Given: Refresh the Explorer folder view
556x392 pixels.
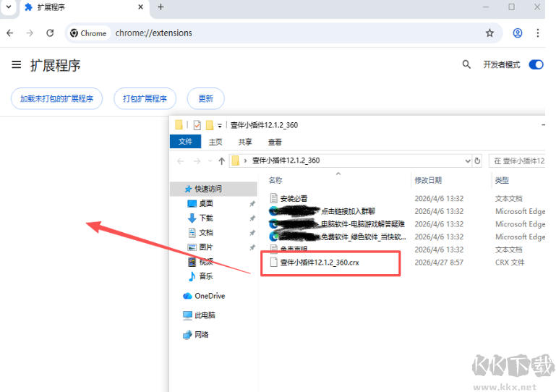Looking at the screenshot, I should click(477, 161).
